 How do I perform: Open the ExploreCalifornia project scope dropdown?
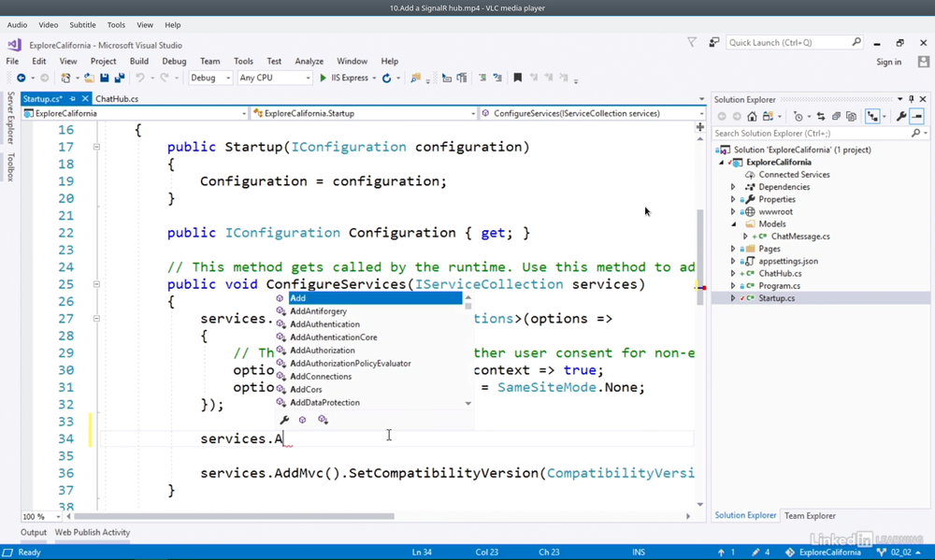[x=135, y=113]
